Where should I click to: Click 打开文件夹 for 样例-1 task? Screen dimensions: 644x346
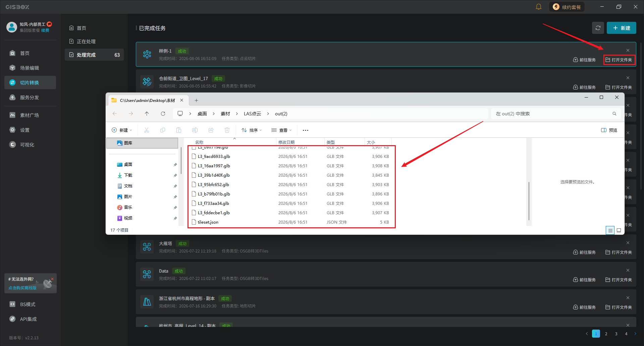point(619,60)
